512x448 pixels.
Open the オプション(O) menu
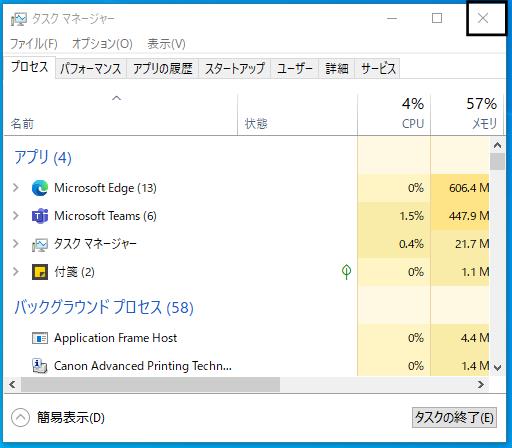pos(102,44)
